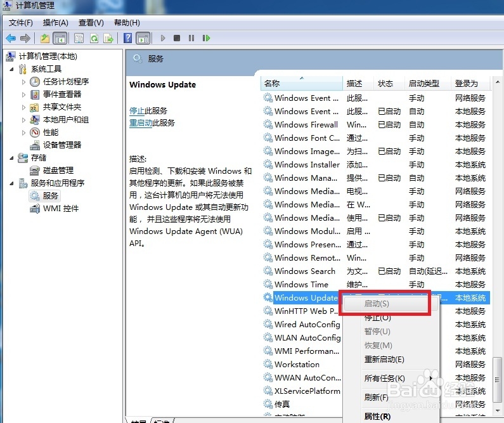Screen dimensions: 504x423
Task: Sort services by 名称 column header
Action: (302, 84)
